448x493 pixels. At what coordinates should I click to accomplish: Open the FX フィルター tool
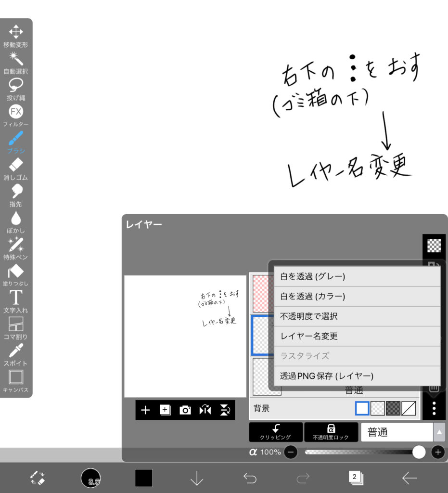point(16,116)
